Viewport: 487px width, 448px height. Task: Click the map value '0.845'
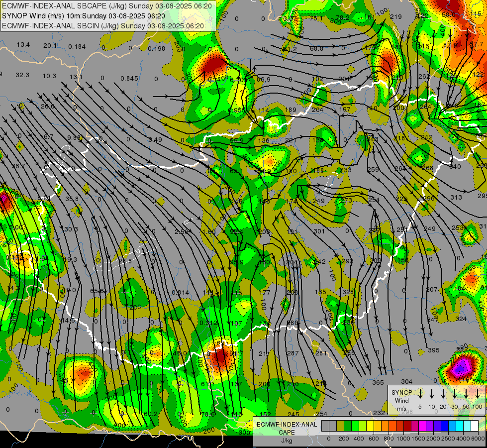[x=129, y=78]
